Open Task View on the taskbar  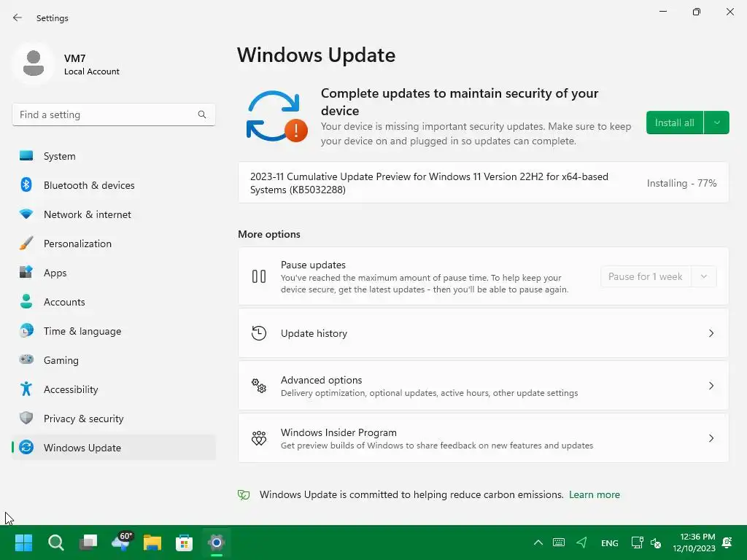tap(88, 542)
